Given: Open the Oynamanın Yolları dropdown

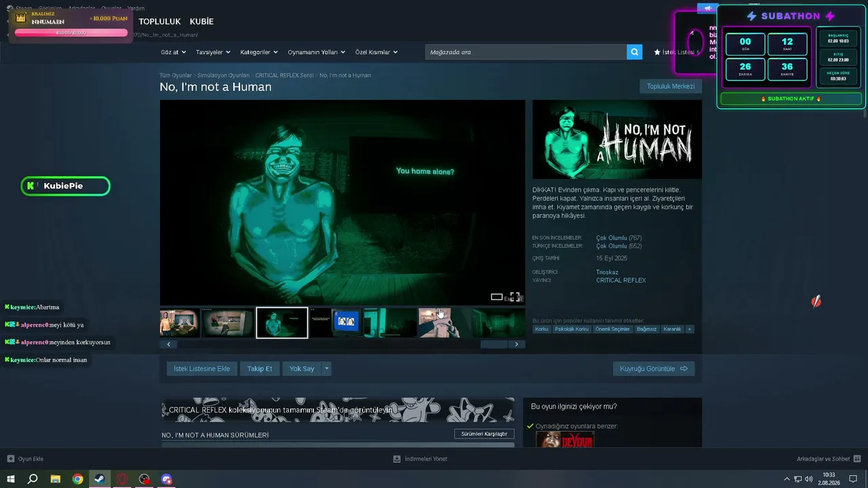Looking at the screenshot, I should click(317, 52).
